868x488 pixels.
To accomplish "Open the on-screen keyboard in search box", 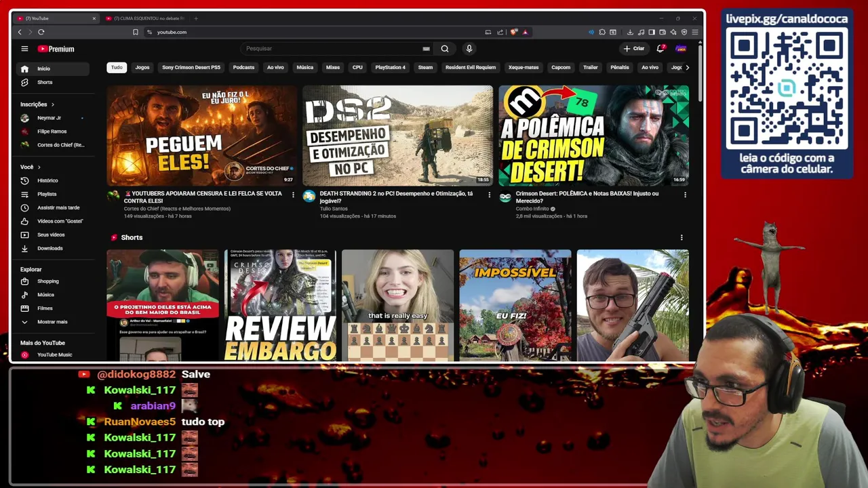I will pos(426,49).
